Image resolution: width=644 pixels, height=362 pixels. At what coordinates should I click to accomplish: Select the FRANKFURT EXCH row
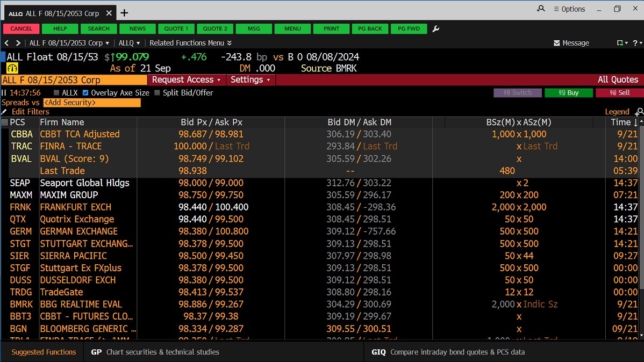pyautogui.click(x=320, y=207)
